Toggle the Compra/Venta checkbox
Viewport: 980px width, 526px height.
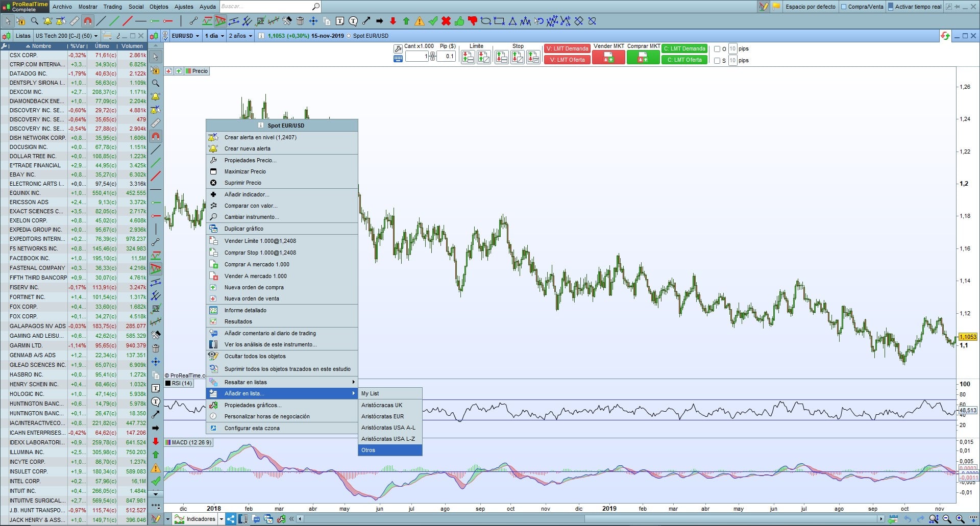pyautogui.click(x=844, y=7)
